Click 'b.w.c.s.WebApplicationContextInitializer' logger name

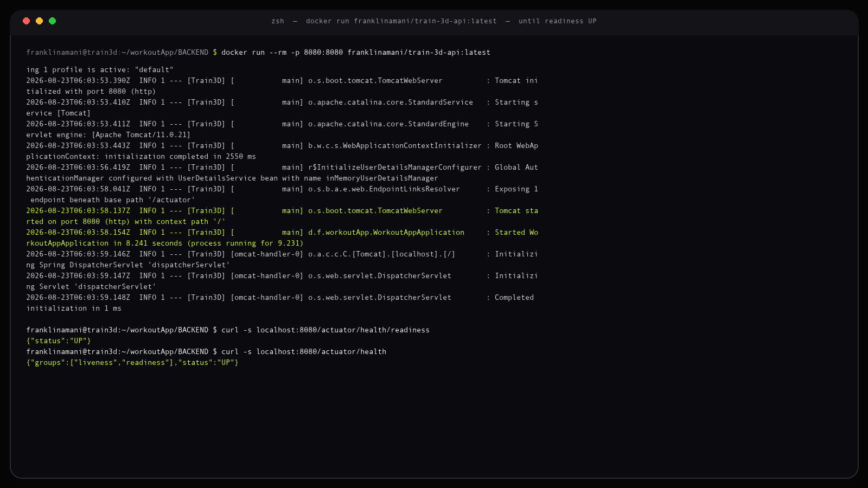point(395,146)
